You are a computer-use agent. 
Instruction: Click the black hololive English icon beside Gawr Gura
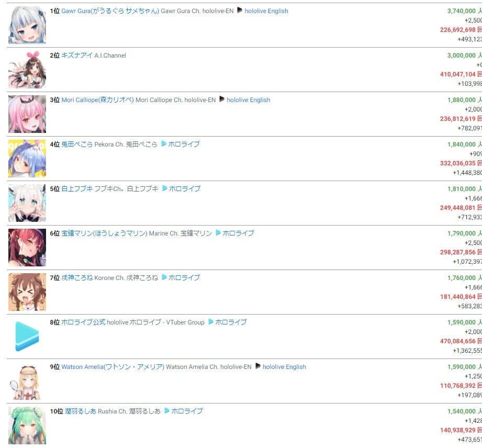(x=240, y=11)
